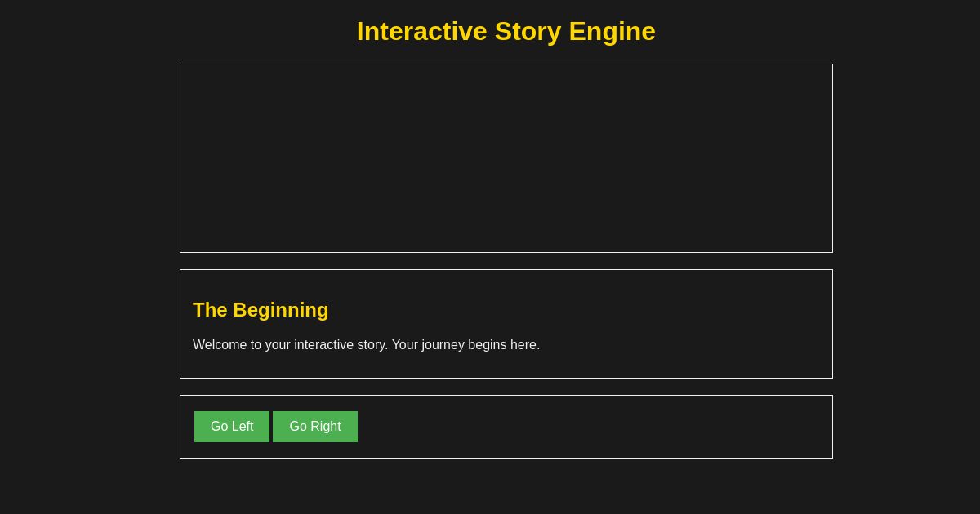This screenshot has width=980, height=514.
Task: Click the bottom edge of the choices box
Action: [x=506, y=458]
